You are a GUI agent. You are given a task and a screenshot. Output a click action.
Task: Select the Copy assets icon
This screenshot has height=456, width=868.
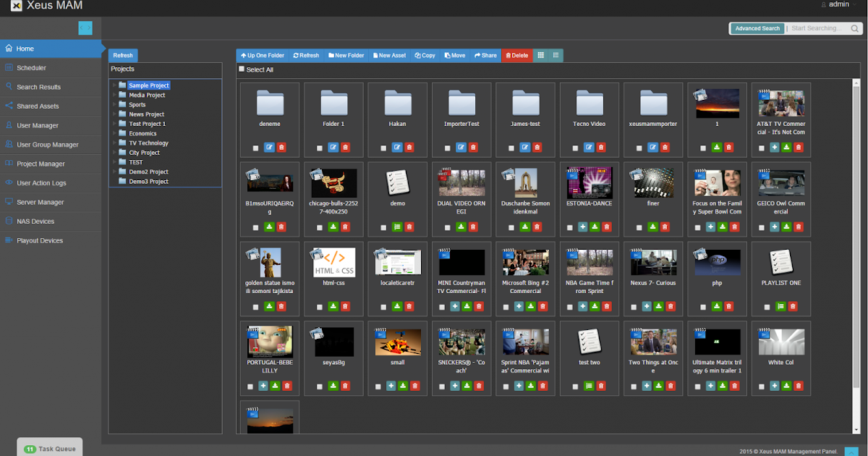point(424,55)
